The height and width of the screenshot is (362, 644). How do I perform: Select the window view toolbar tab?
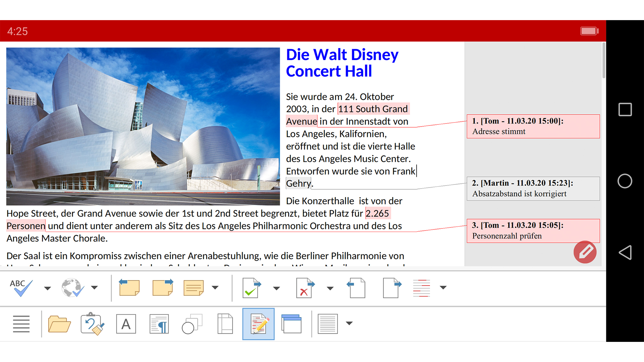(x=291, y=324)
